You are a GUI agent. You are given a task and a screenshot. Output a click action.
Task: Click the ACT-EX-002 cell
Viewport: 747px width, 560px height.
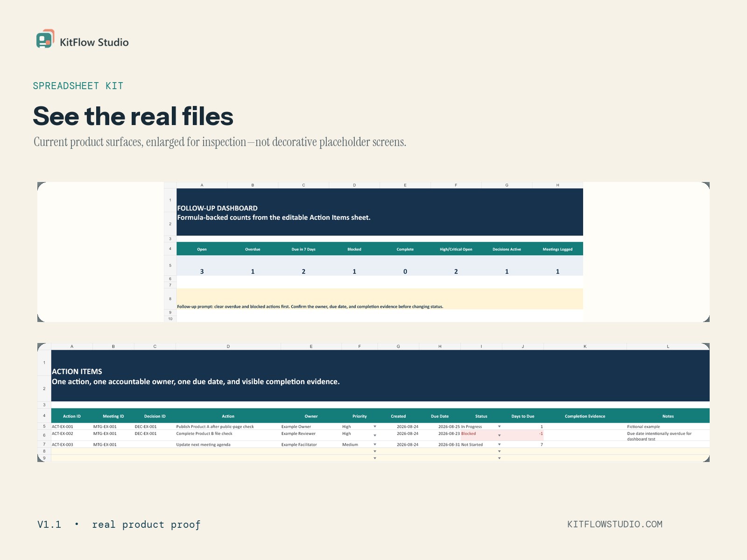72,435
